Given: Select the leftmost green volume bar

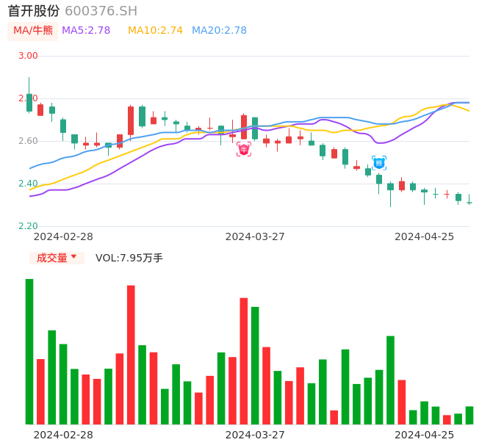Looking at the screenshot, I should tap(29, 351).
